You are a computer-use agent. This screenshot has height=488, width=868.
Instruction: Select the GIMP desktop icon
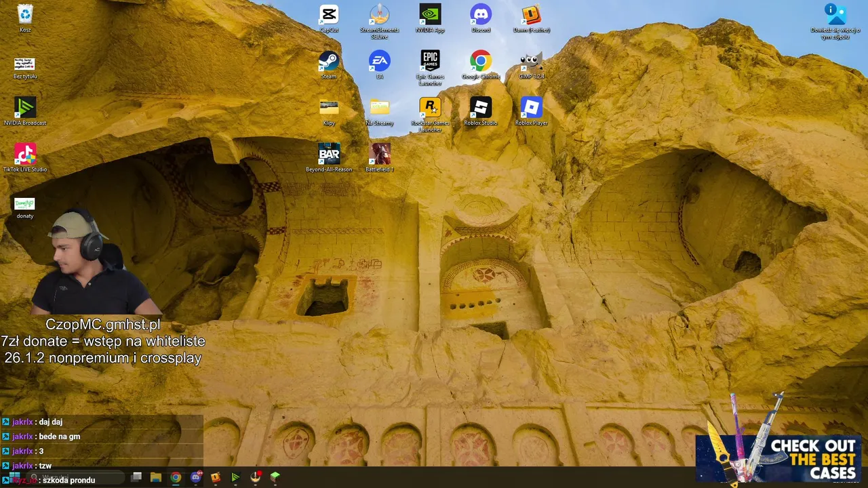point(531,64)
